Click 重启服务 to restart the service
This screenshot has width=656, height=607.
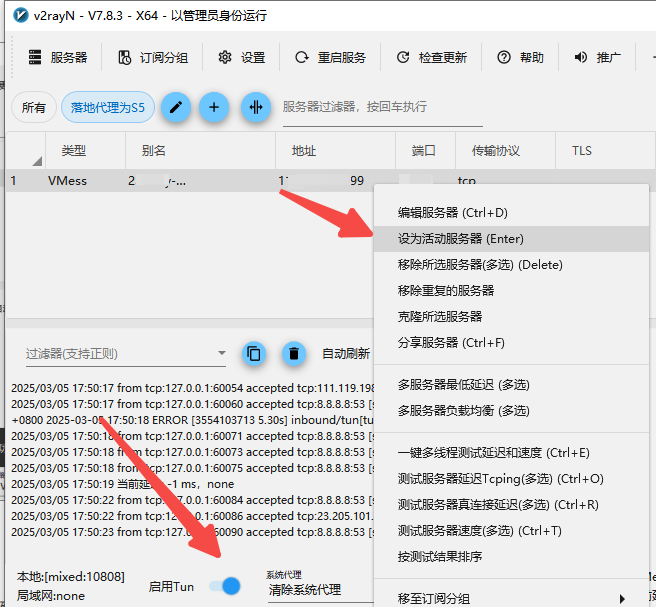[331, 57]
